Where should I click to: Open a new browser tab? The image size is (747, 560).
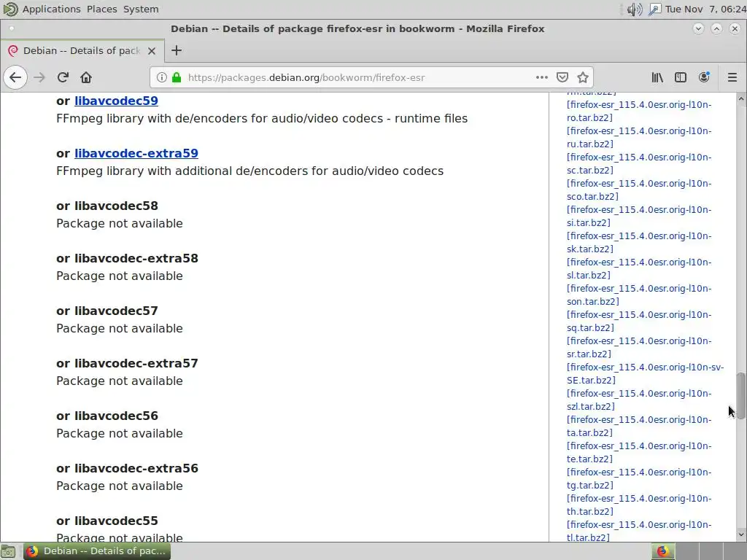point(177,50)
